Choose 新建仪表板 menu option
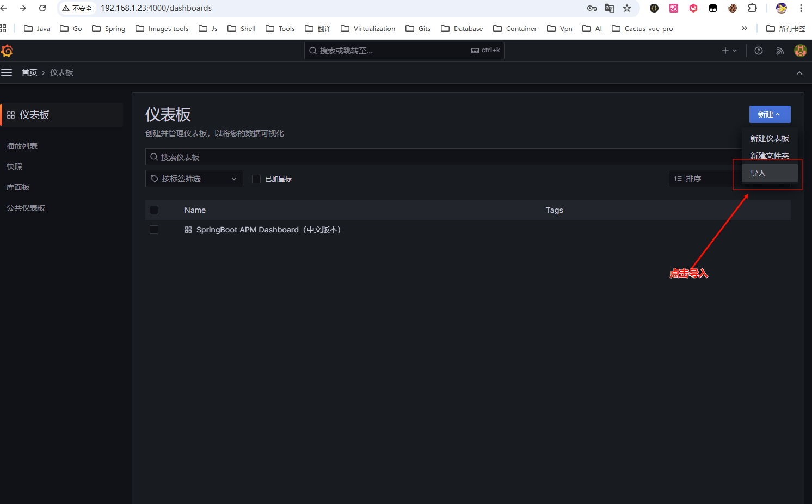 [x=769, y=138]
